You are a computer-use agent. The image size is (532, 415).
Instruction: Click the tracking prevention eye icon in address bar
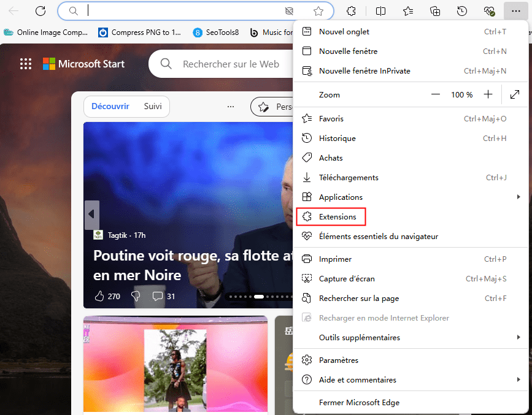[x=289, y=11]
